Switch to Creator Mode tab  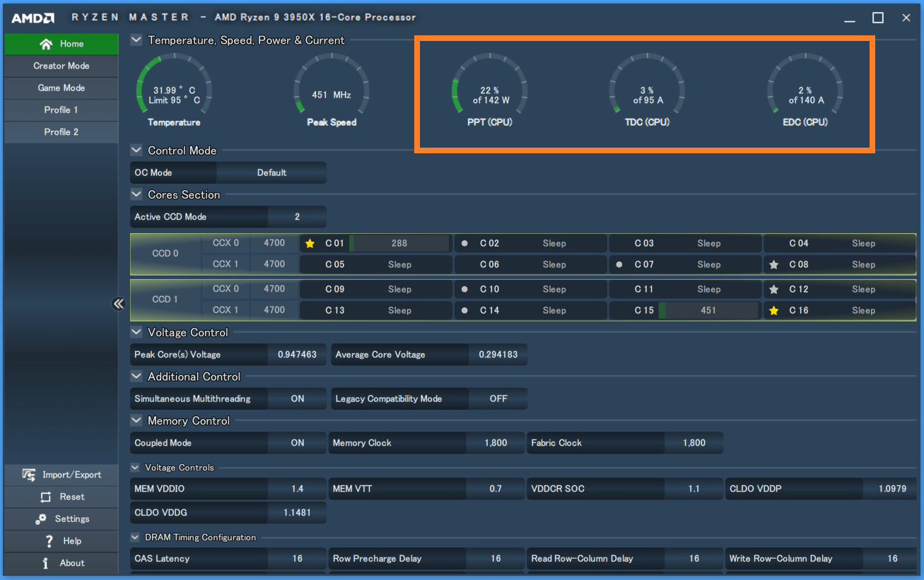(62, 66)
